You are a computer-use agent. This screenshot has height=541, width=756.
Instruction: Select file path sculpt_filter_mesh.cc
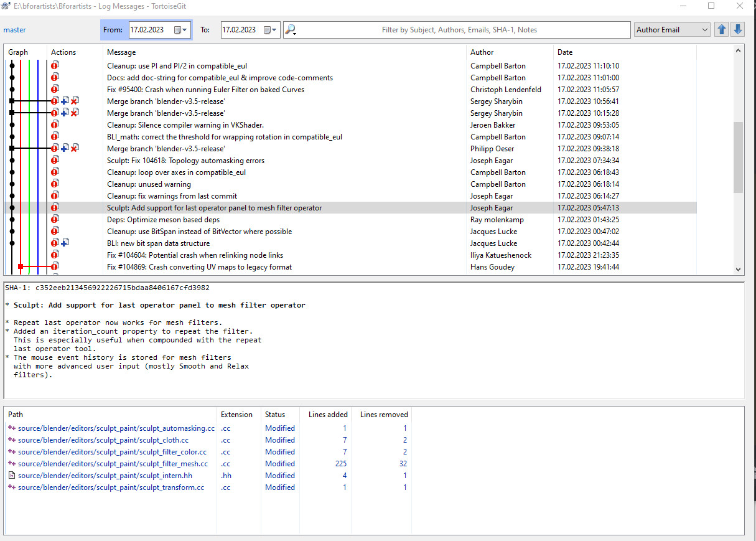pos(113,464)
